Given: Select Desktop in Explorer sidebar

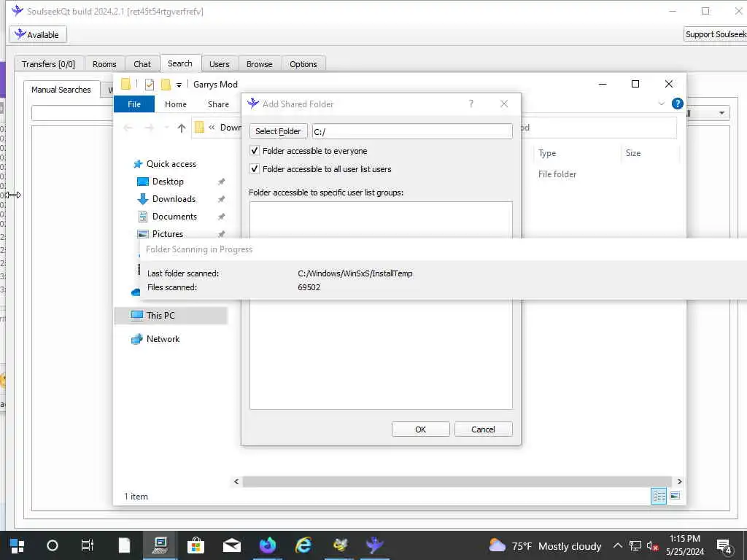Looking at the screenshot, I should tap(168, 182).
